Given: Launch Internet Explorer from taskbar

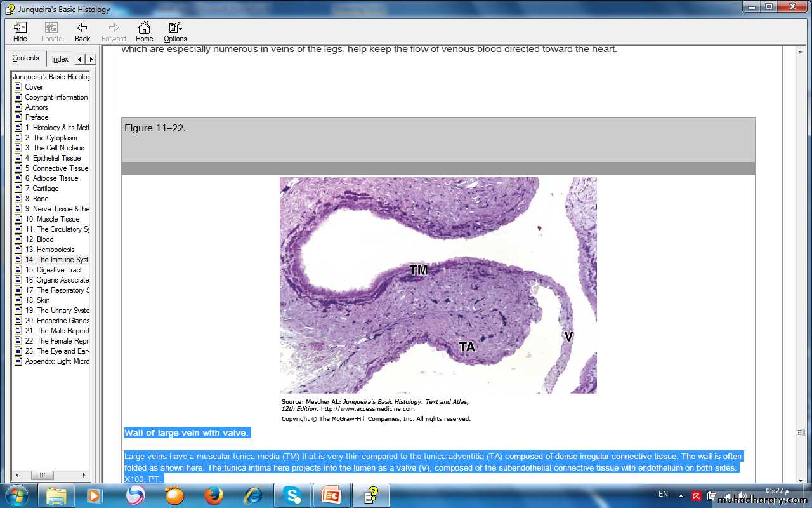Looking at the screenshot, I should click(253, 495).
